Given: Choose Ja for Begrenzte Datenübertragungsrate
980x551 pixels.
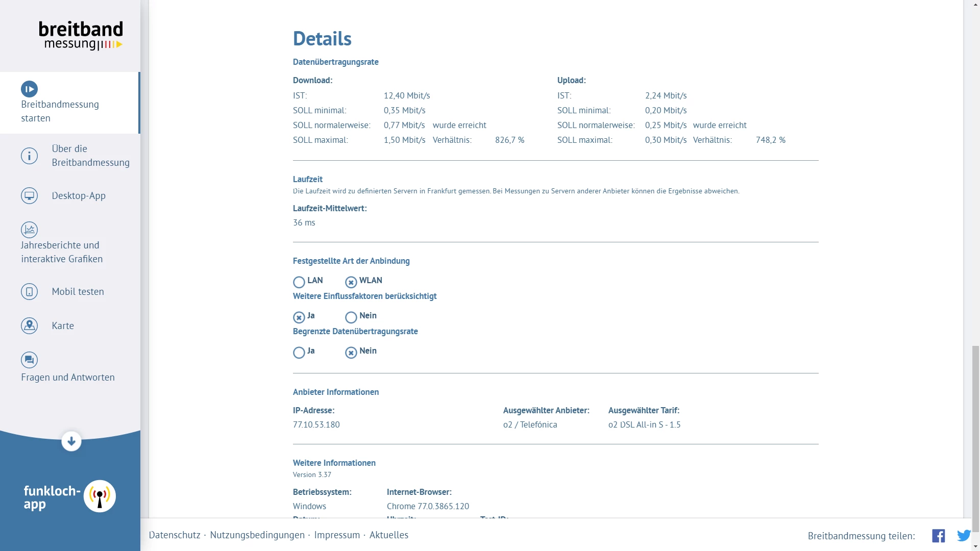Looking at the screenshot, I should 299,353.
